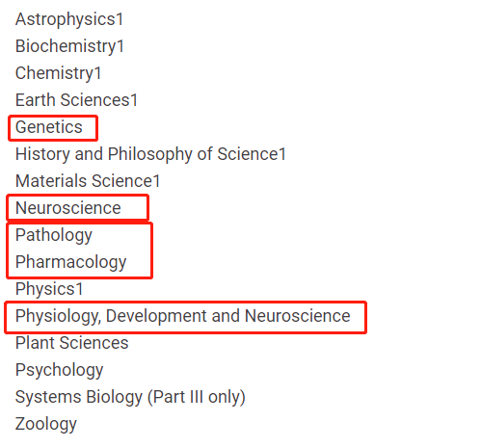Open the Astrophysics subject link
This screenshot has width=481, height=448.
click(66, 19)
